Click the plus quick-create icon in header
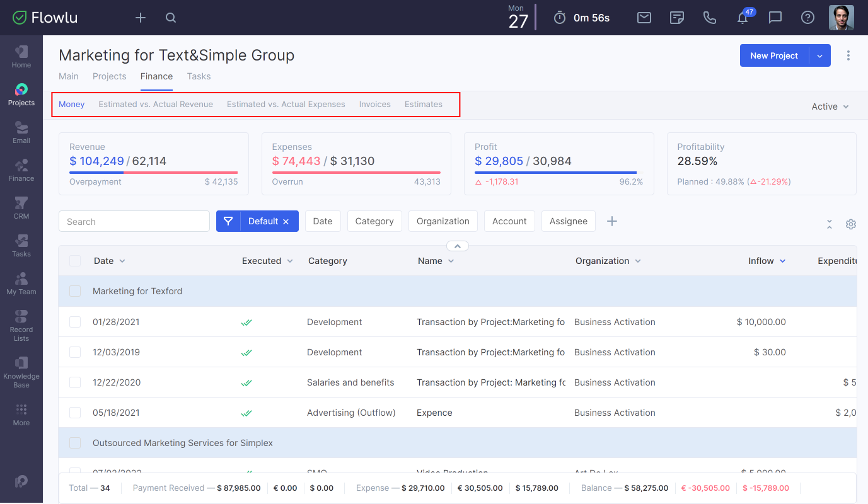Image resolution: width=868 pixels, height=504 pixels. tap(141, 18)
